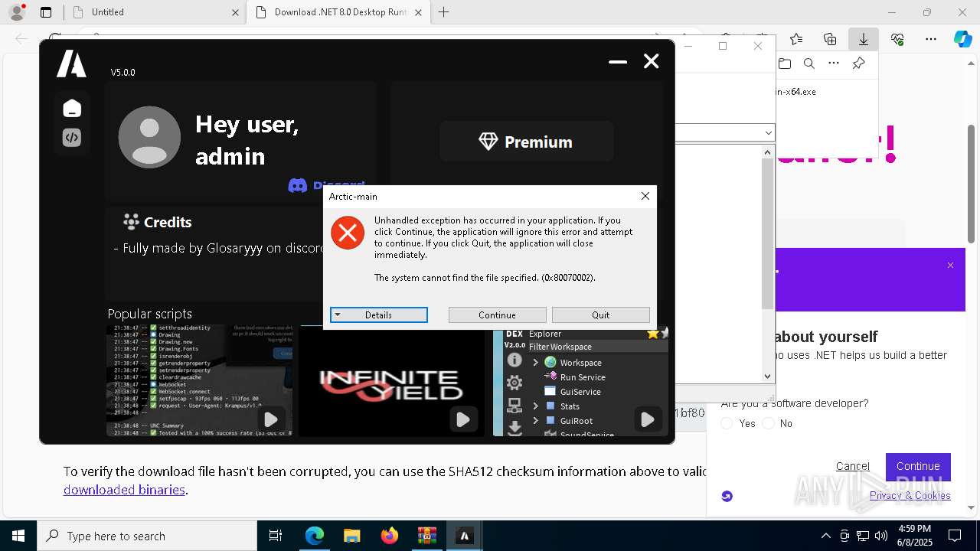Select No for software developer question
The height and width of the screenshot is (551, 980).
tap(769, 423)
